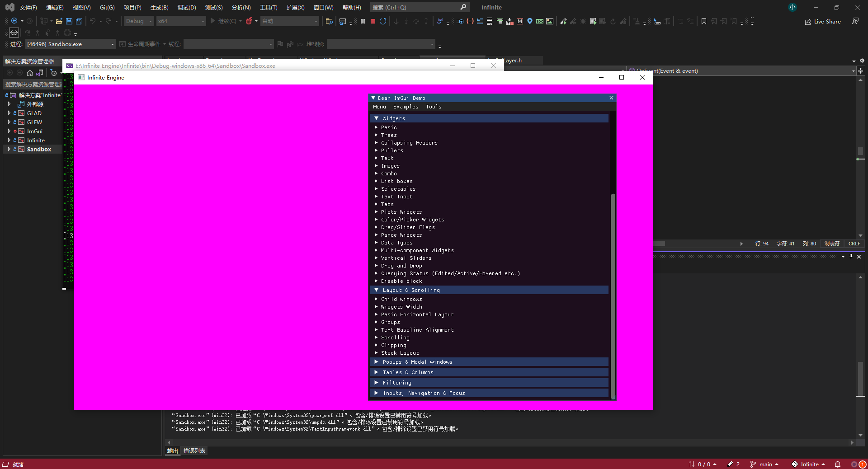Viewport: 868px width, 469px height.
Task: Expand the 外部源 node
Action: [x=9, y=104]
